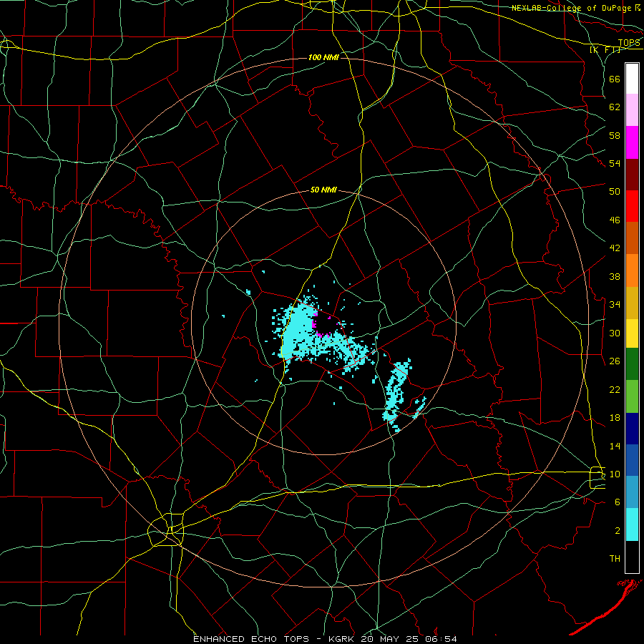This screenshot has height=644, width=644.
Task: Click the black TH threshold legend swatch
Action: point(632,557)
